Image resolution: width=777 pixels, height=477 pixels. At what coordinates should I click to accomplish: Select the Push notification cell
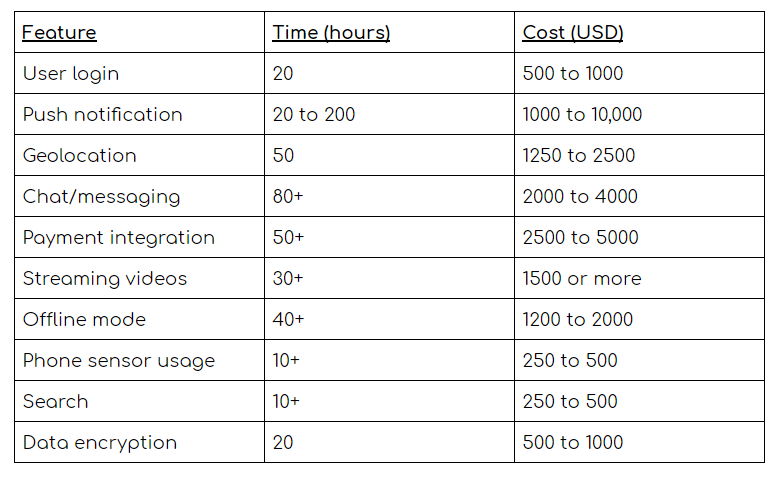[x=103, y=115]
